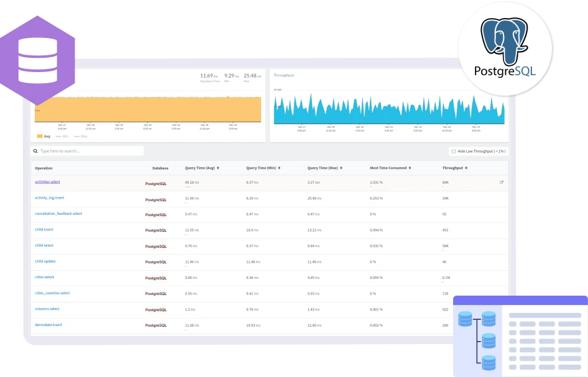Click the 60K throughput cell
Screen dimensions: 588x377
click(x=445, y=183)
